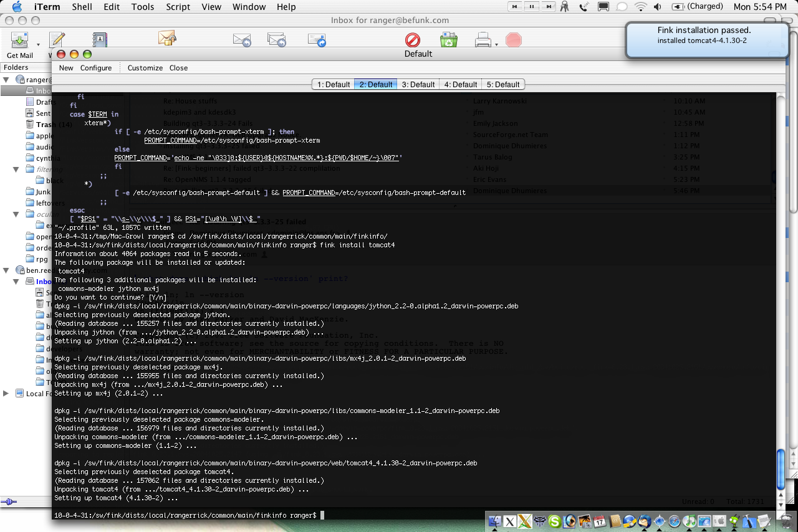
Task: Open the Apple menu
Action: 17,7
